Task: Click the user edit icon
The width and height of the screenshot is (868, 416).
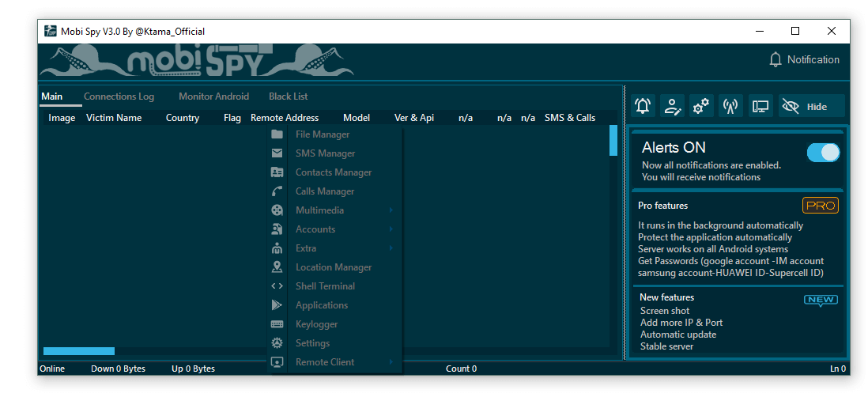Action: 672,106
